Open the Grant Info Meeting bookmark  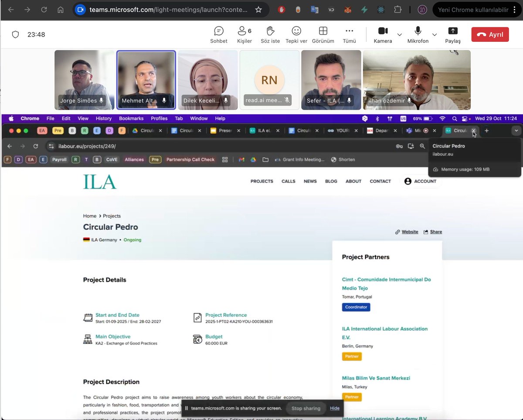pyautogui.click(x=299, y=159)
